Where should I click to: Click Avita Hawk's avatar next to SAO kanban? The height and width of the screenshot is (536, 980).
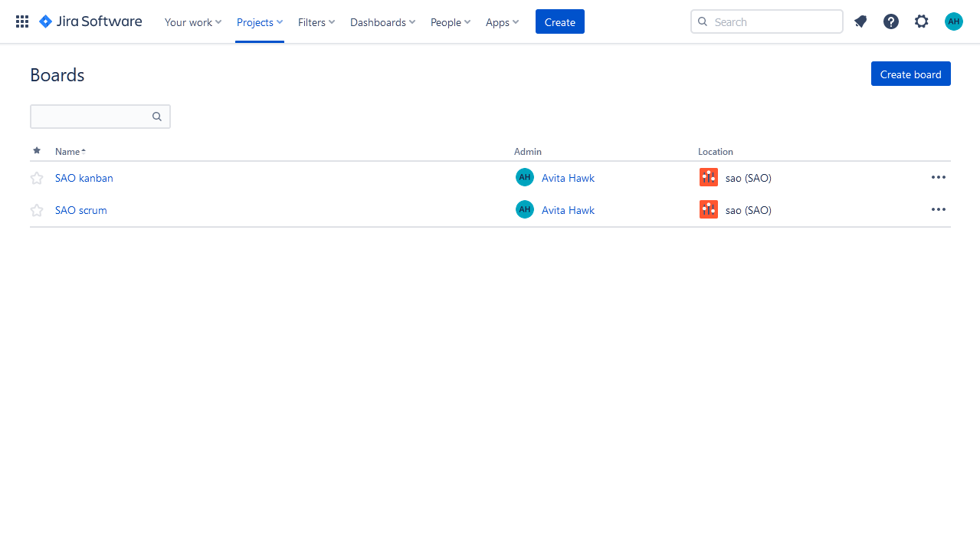click(x=524, y=177)
